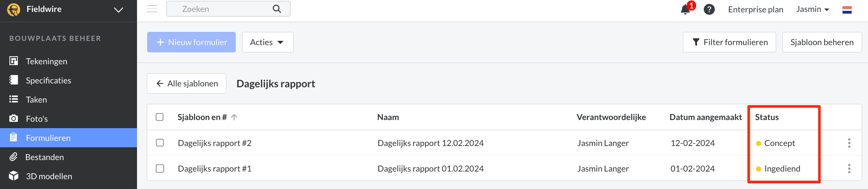
Task: Tick the select-all checkbox in table header
Action: pos(160,117)
